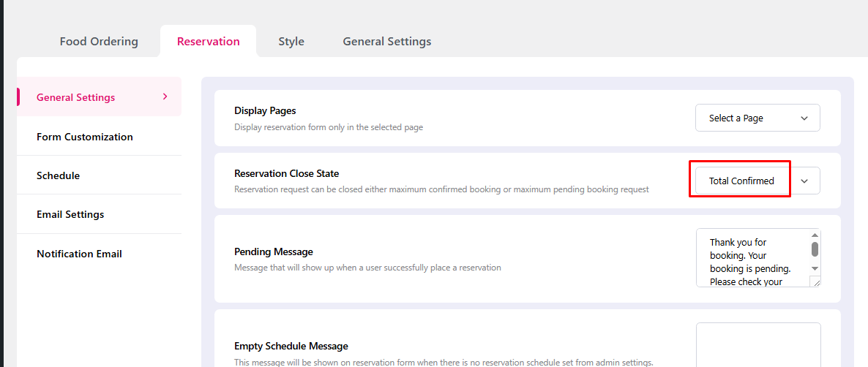Open Notification Email section
The image size is (868, 367).
tap(79, 254)
